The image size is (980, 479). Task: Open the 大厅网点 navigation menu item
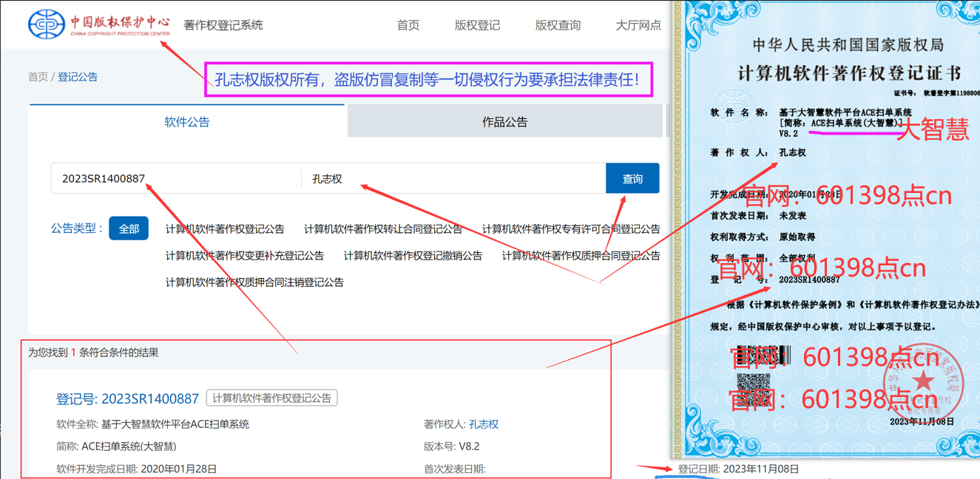pos(638,25)
